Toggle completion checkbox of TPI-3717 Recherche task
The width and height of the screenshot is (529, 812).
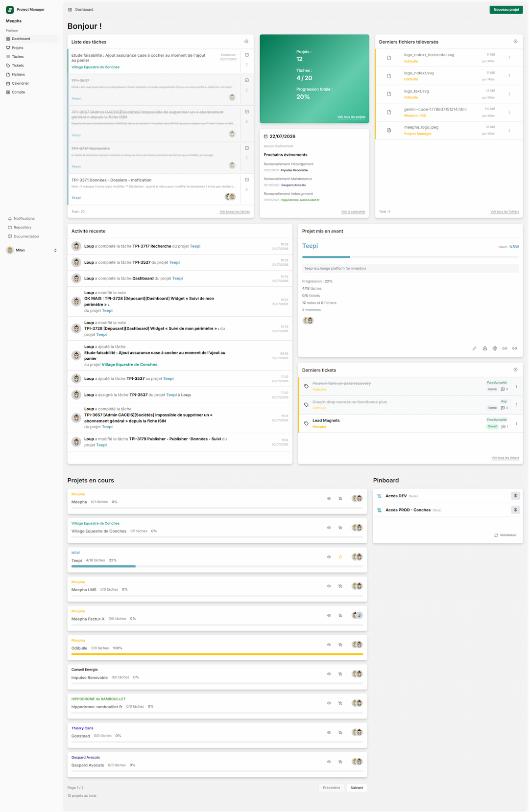pos(247,148)
